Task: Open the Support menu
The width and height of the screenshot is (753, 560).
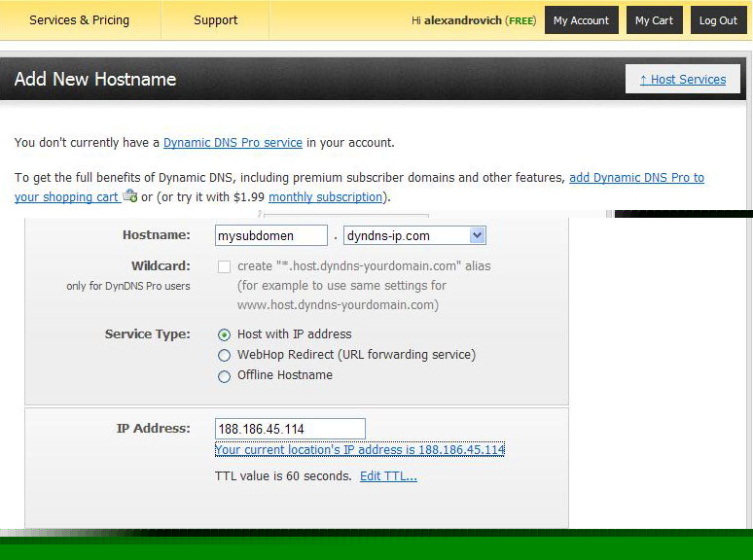Action: click(215, 20)
